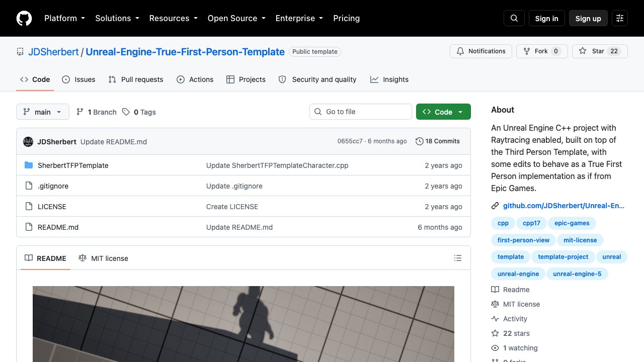Image resolution: width=644 pixels, height=362 pixels.
Task: Open the green Code dropdown button
Action: tap(443, 112)
